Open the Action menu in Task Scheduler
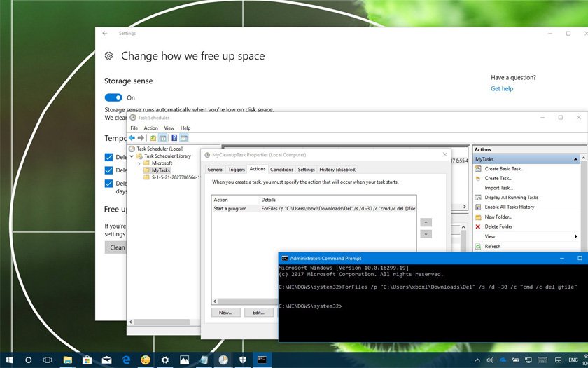The width and height of the screenshot is (588, 368). tap(150, 128)
